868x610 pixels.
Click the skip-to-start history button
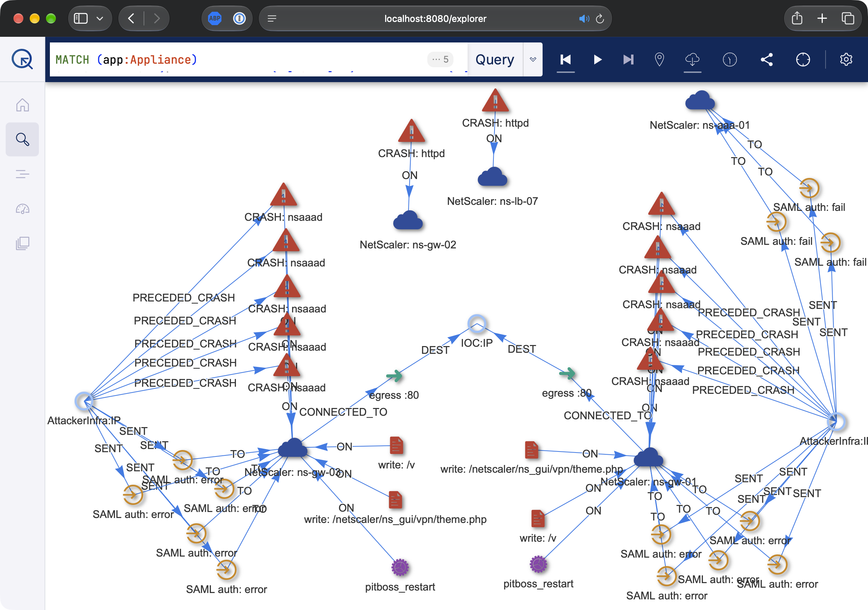point(566,59)
